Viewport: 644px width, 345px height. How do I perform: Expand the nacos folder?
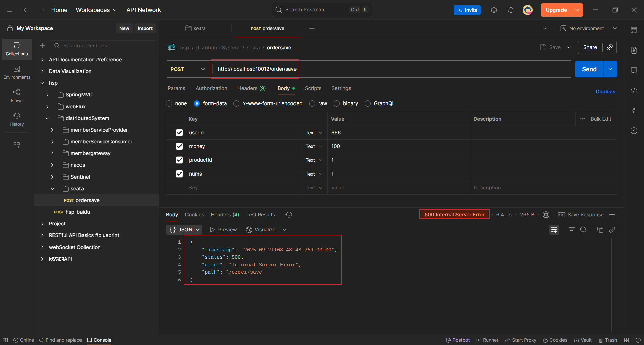[x=52, y=165]
